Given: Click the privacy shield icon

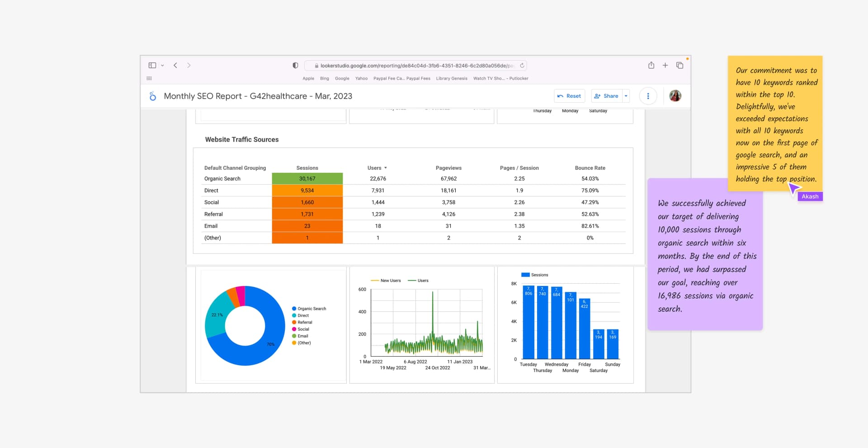Looking at the screenshot, I should click(295, 65).
